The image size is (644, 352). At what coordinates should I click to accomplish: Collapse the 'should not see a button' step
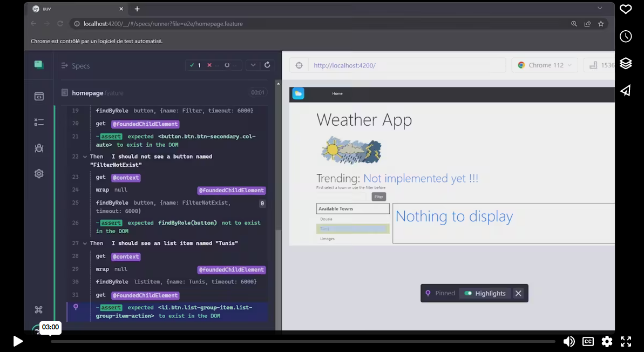[85, 157]
